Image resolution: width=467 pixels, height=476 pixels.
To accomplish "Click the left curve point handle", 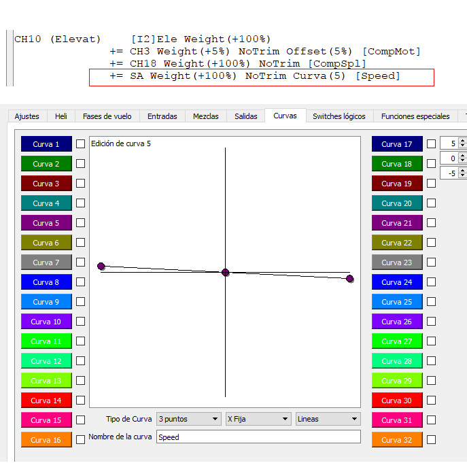I will (101, 266).
